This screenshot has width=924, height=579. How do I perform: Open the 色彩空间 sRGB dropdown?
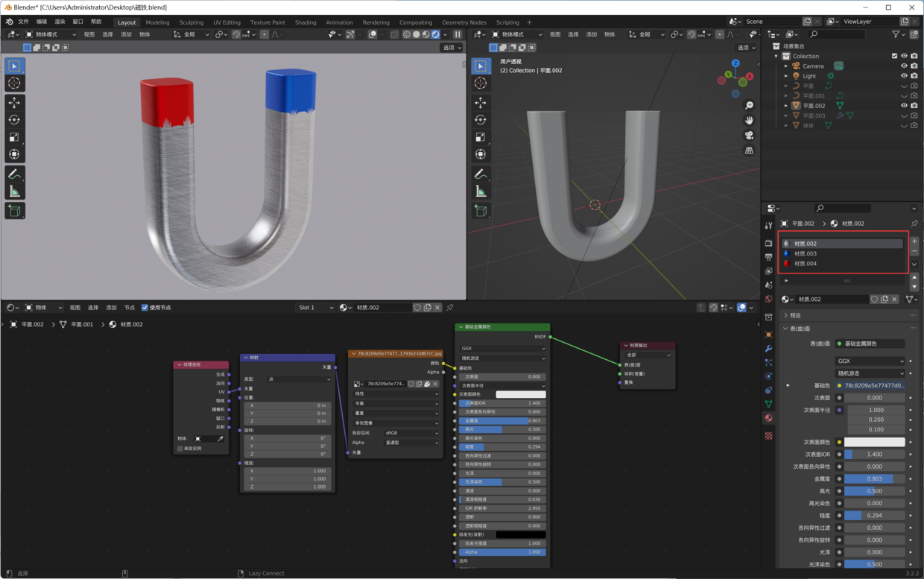(x=411, y=433)
